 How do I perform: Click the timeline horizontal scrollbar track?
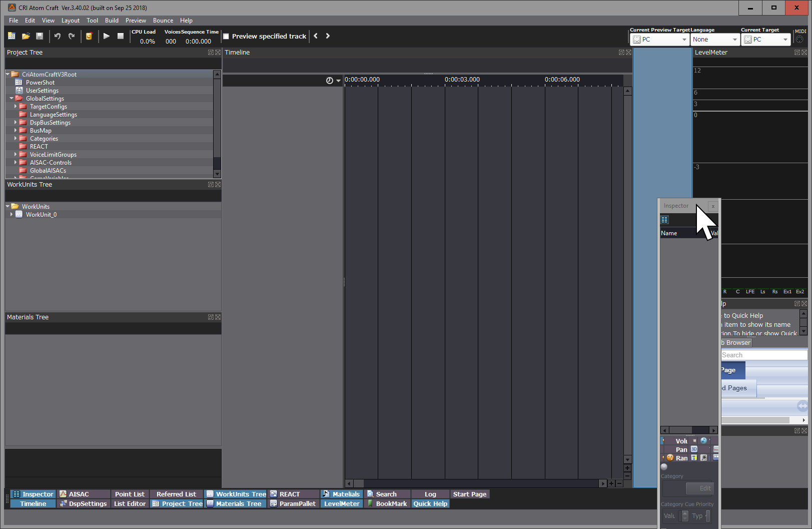coord(476,483)
